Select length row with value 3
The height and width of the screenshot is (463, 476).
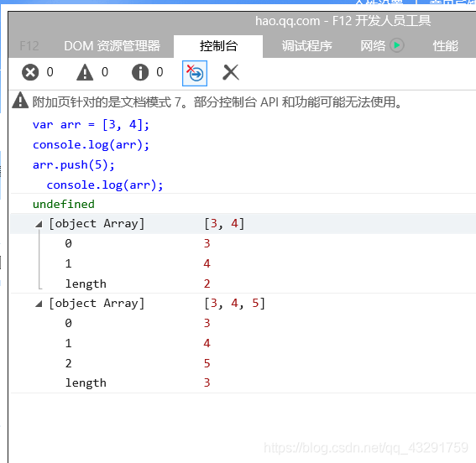[243, 383]
